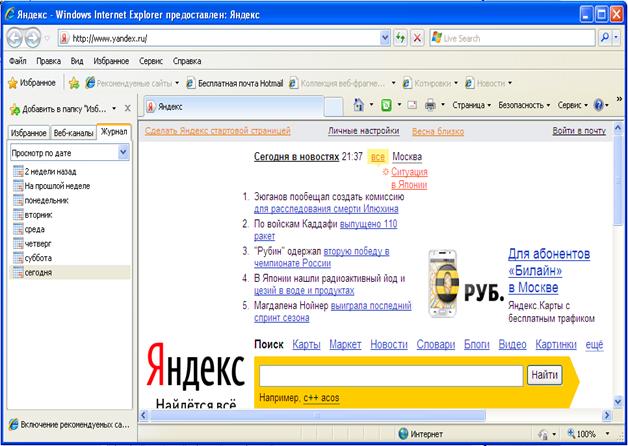Viewport: 628px width, 446px height.
Task: Print the page with printer icon
Action: (431, 105)
